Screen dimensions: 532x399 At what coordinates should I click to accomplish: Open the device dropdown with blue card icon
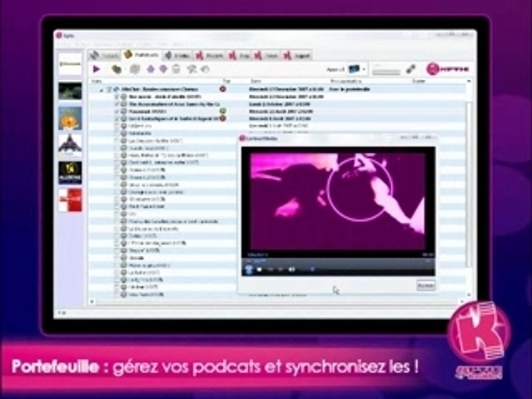coord(356,69)
